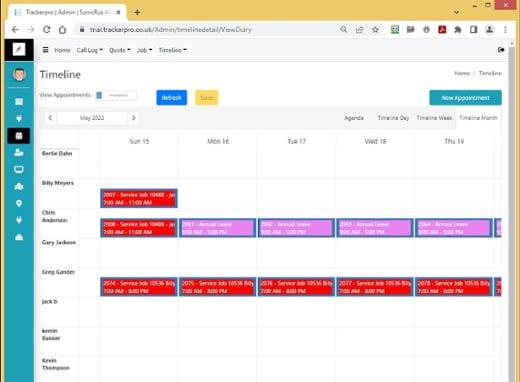Click the New Appointment button
Image resolution: width=520 pixels, height=382 pixels.
(465, 98)
